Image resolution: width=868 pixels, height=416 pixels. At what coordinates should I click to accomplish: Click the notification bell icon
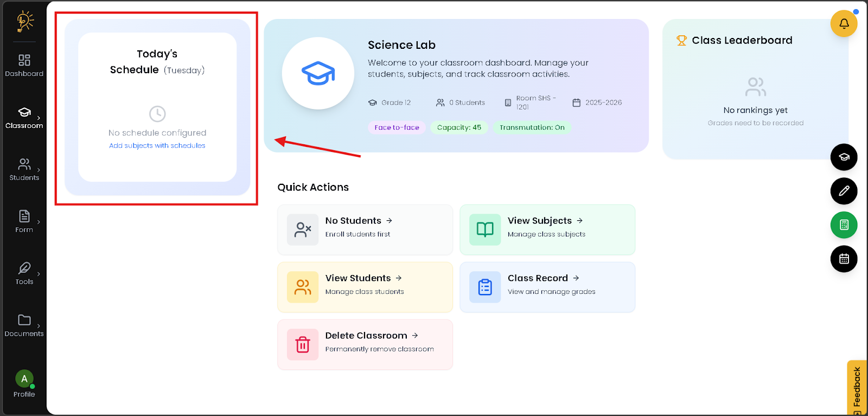(844, 23)
